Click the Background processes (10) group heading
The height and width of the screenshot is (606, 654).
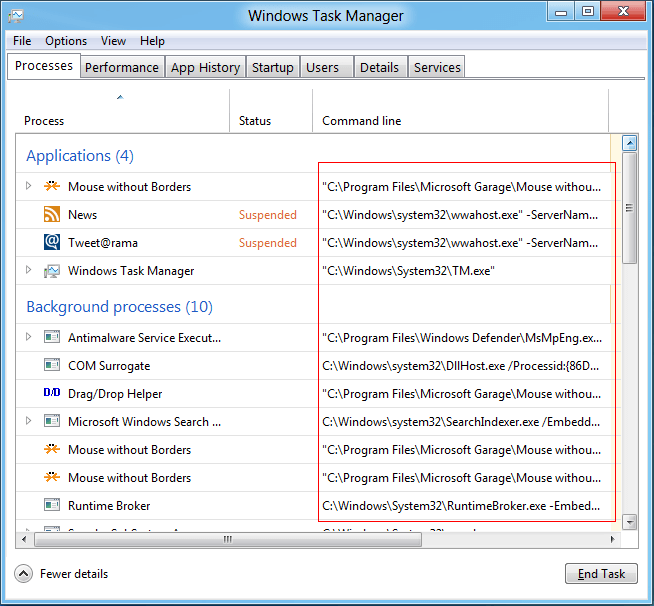(x=120, y=307)
